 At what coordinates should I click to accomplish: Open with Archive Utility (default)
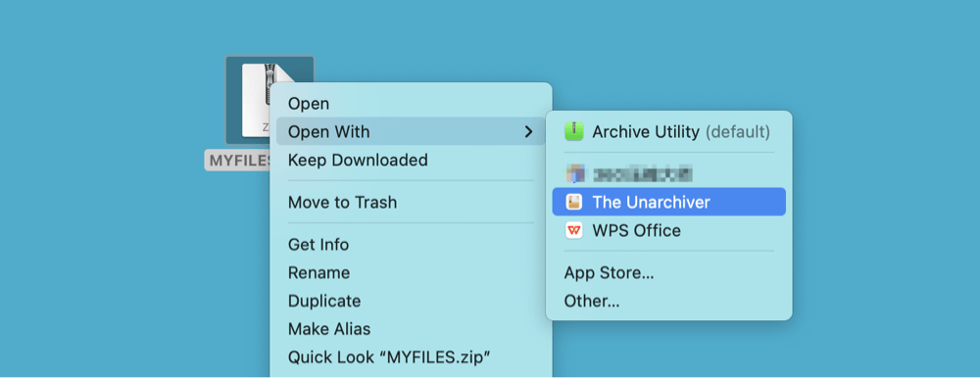point(668,132)
